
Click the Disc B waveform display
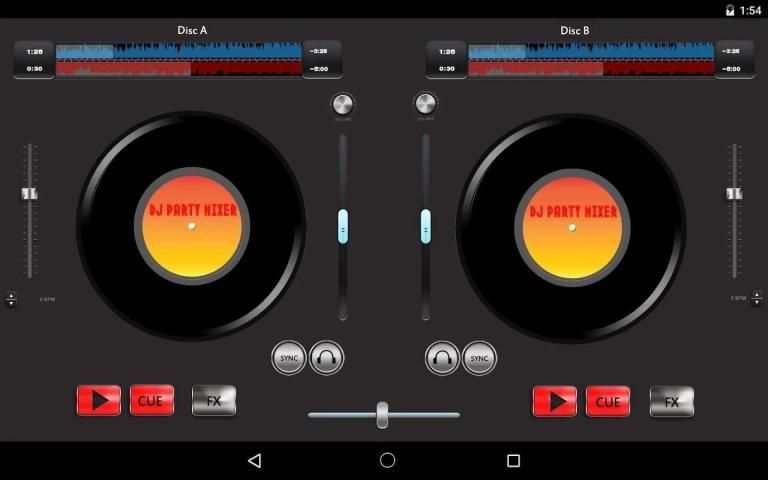[x=591, y=59]
